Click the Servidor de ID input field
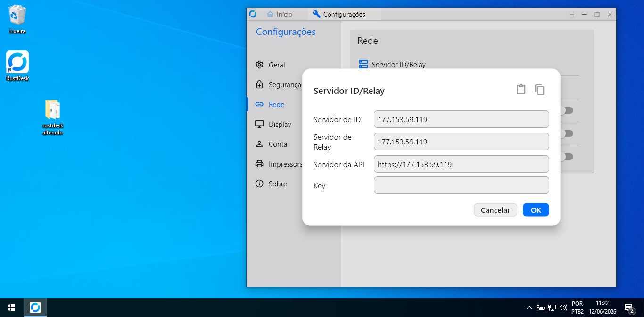 point(462,119)
